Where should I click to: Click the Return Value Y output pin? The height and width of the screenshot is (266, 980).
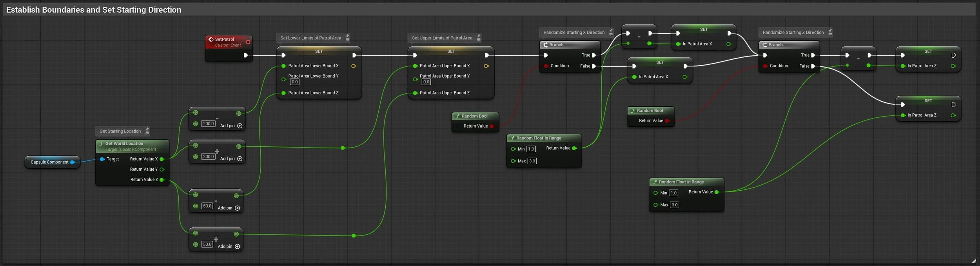pyautogui.click(x=162, y=169)
